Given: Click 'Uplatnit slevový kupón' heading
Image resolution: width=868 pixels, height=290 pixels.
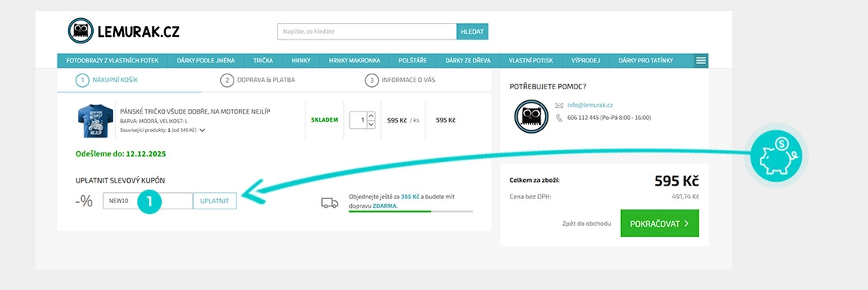Looking at the screenshot, I should (120, 181).
